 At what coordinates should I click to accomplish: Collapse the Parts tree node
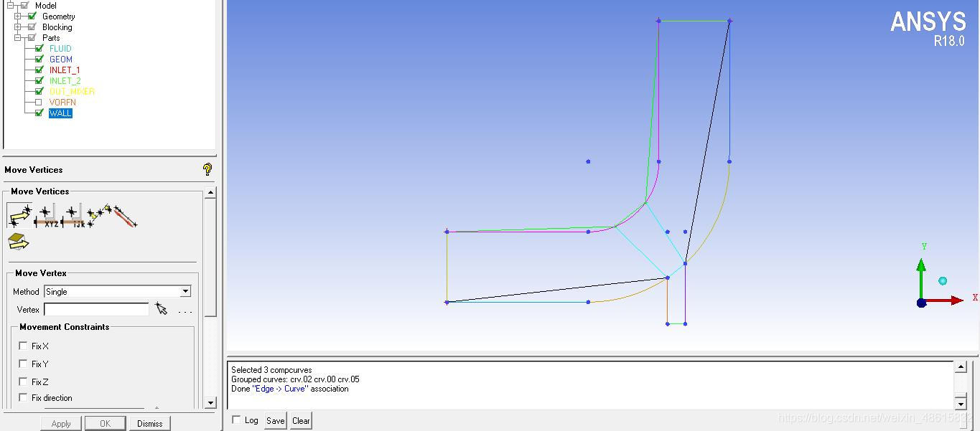(x=19, y=38)
